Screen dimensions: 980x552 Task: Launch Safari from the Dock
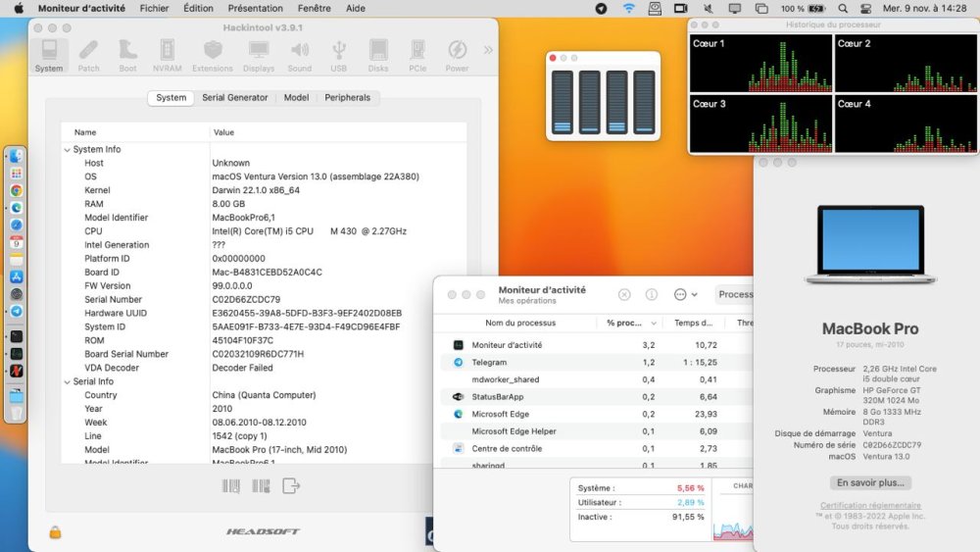coord(17,226)
